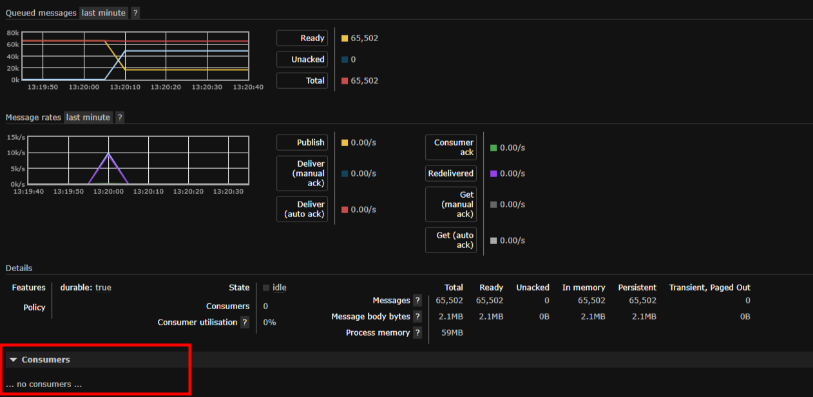Click 'durable: true' feature text
The height and width of the screenshot is (397, 813).
86,287
